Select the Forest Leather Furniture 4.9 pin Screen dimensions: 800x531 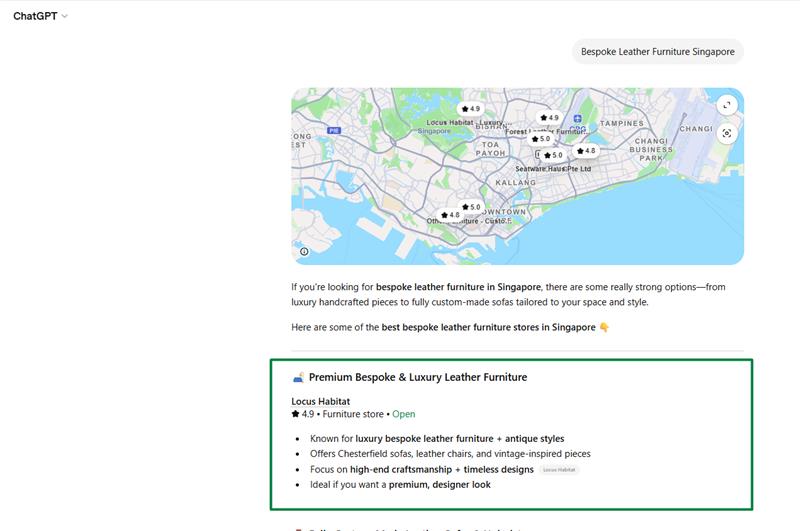548,118
